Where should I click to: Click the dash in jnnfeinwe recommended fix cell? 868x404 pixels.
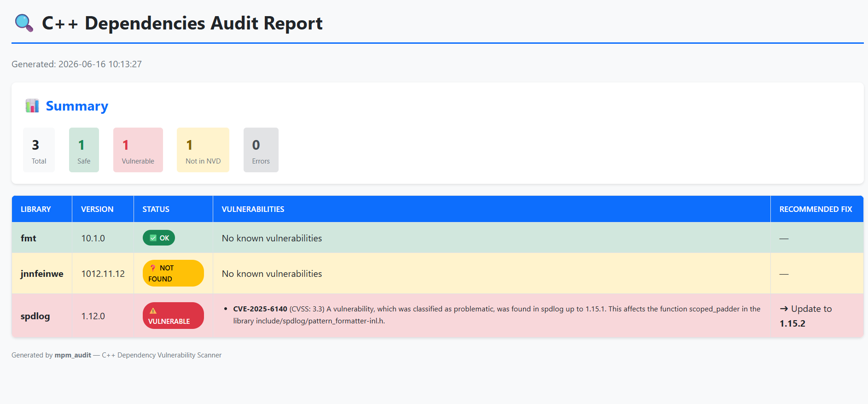tap(784, 274)
